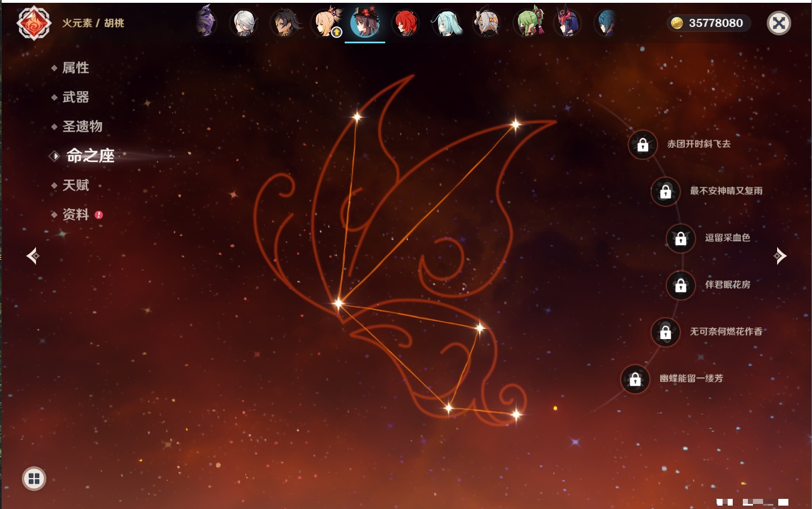This screenshot has height=509, width=812.
Task: Click the Pyro element emblem icon
Action: 34,23
